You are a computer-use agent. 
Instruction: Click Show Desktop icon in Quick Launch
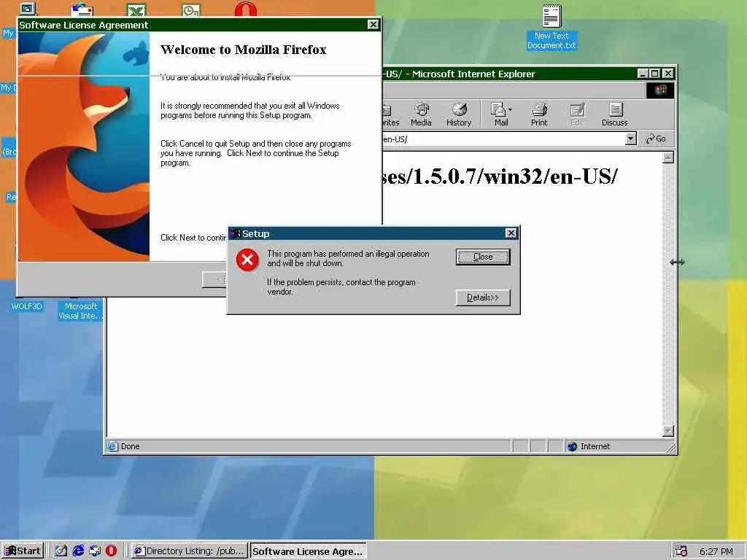(x=61, y=551)
